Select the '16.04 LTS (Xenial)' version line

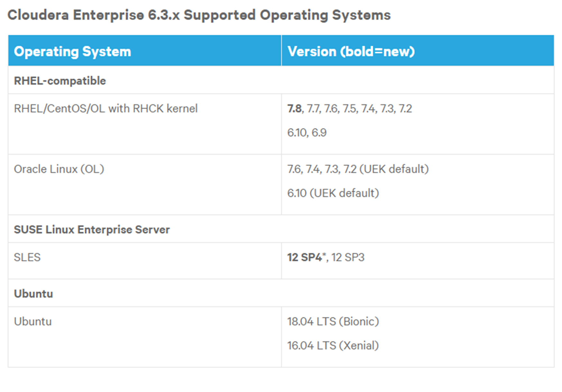(x=333, y=345)
